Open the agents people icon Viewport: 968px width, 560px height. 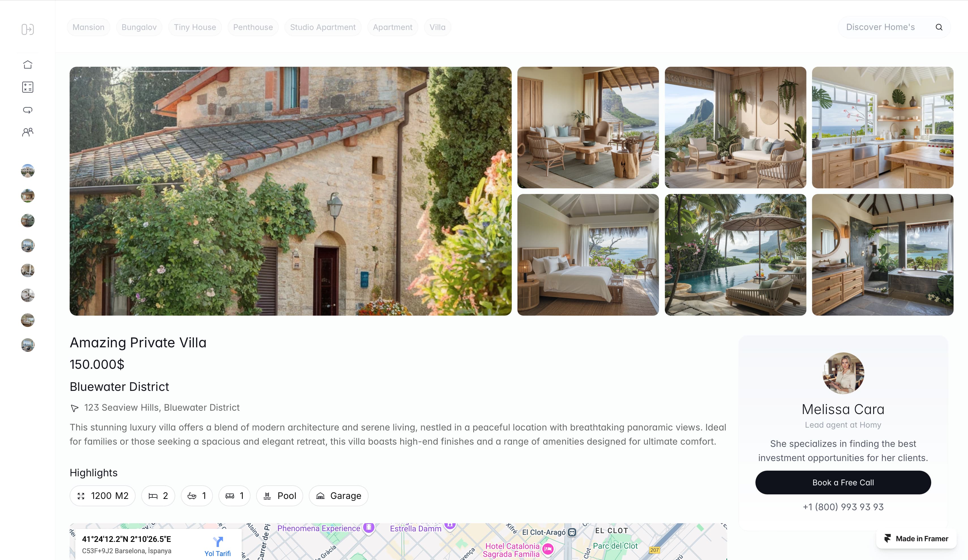tap(28, 132)
